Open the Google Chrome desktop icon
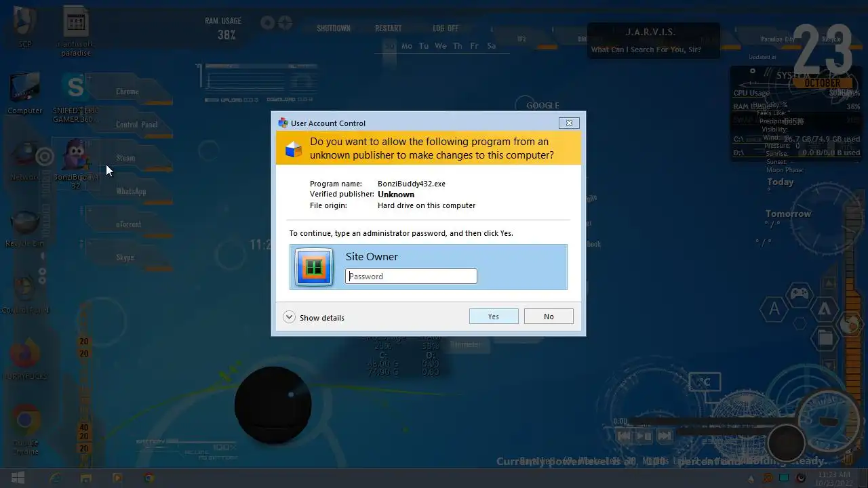Viewport: 868px width, 488px height. point(25,430)
